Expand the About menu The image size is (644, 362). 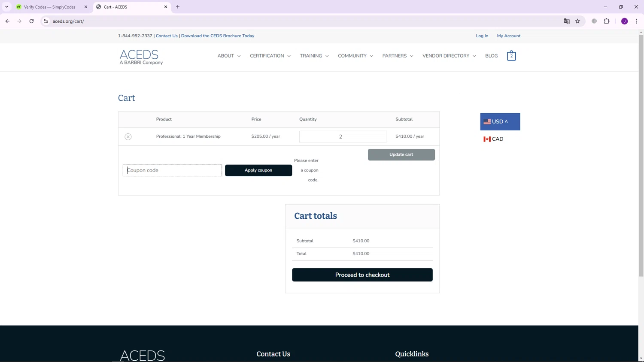pos(229,56)
